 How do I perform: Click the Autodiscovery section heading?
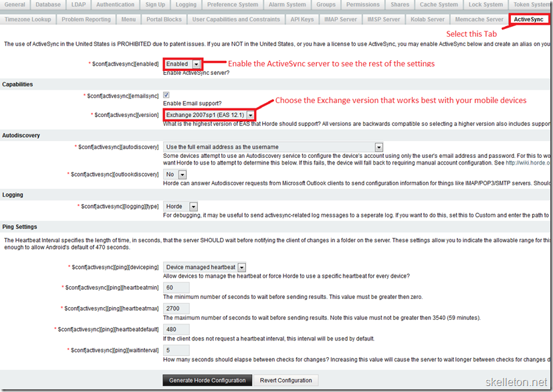coord(21,135)
